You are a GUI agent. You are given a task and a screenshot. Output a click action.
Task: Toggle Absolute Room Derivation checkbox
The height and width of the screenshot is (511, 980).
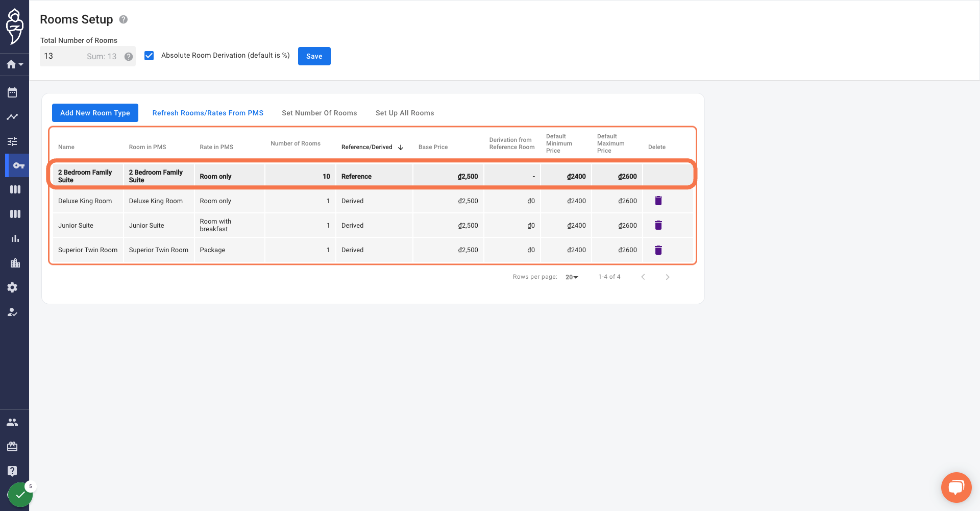click(149, 56)
